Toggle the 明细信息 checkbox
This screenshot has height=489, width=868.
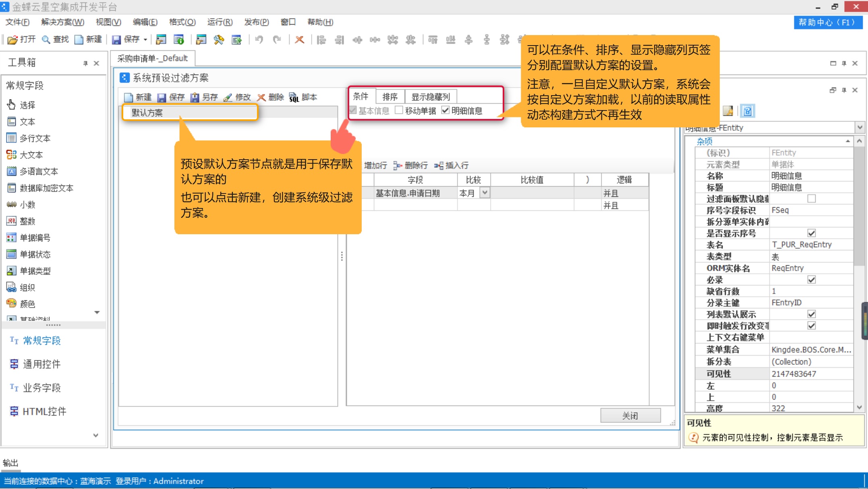tap(445, 110)
